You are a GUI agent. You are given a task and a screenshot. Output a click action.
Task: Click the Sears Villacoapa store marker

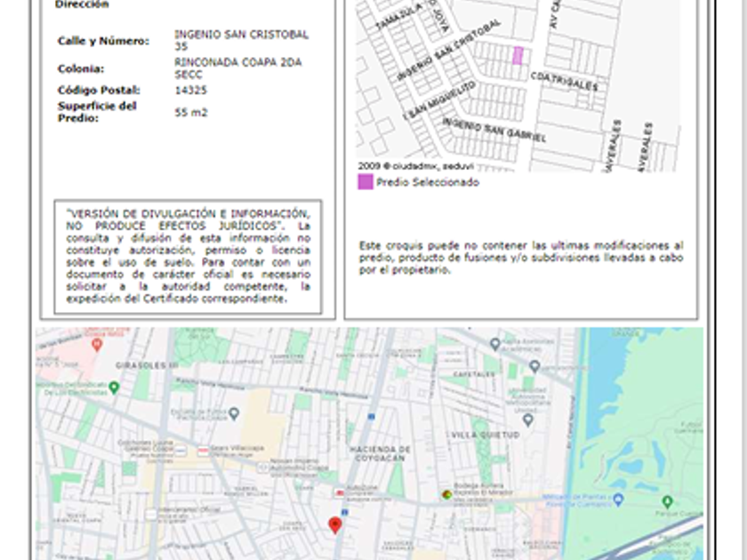coord(204,450)
